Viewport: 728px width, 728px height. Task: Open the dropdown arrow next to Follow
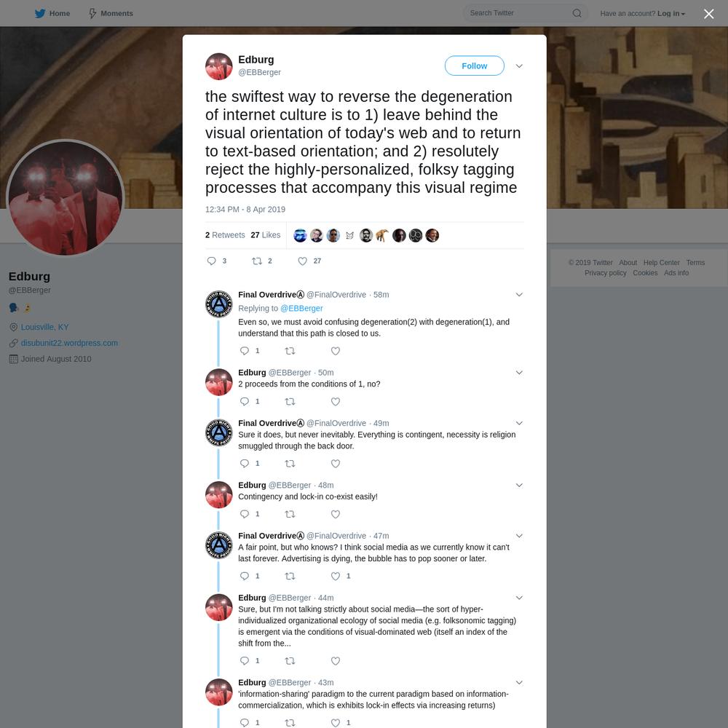519,66
